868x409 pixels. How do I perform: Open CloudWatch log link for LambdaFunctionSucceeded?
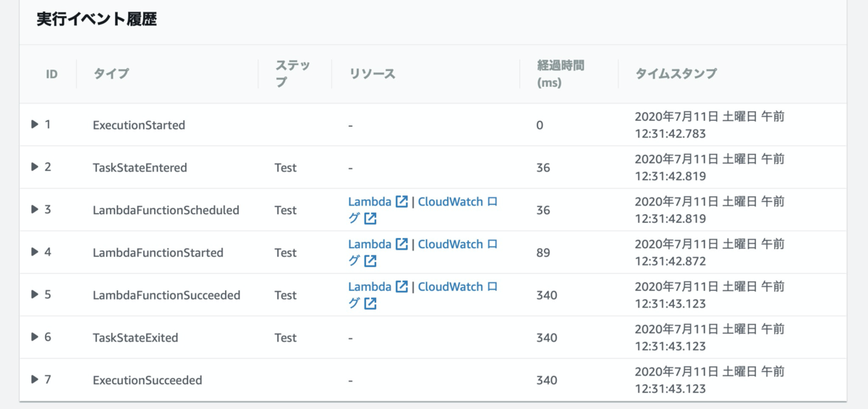coord(458,287)
